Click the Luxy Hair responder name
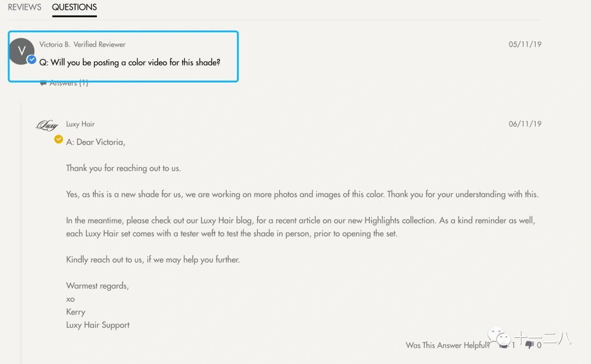Image resolution: width=591 pixels, height=364 pixels. pos(80,124)
